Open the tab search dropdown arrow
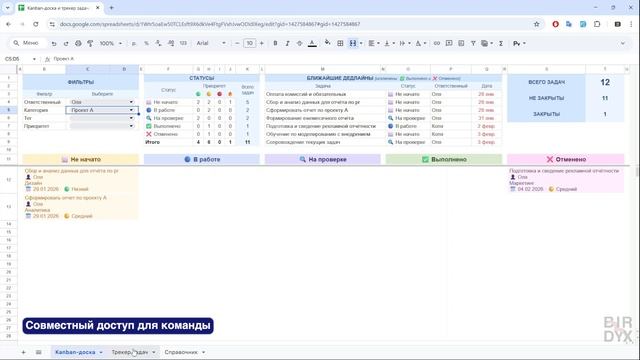 tap(7, 8)
